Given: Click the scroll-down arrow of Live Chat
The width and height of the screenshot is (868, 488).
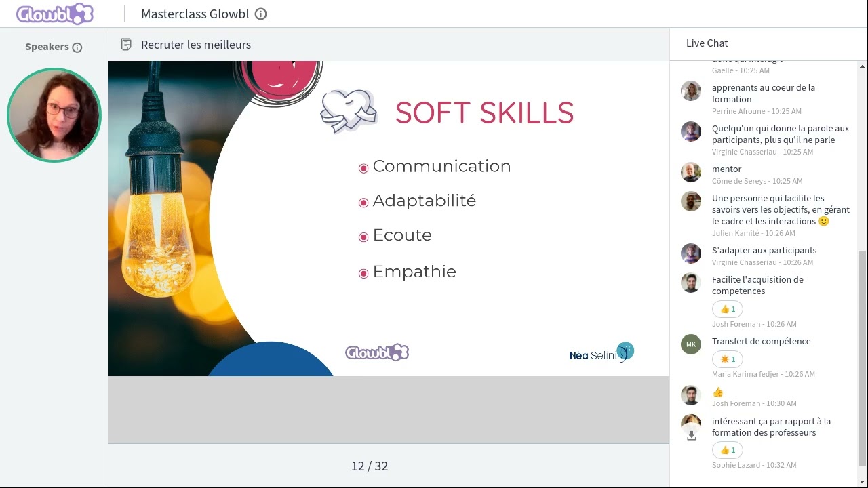Looking at the screenshot, I should coord(862,481).
